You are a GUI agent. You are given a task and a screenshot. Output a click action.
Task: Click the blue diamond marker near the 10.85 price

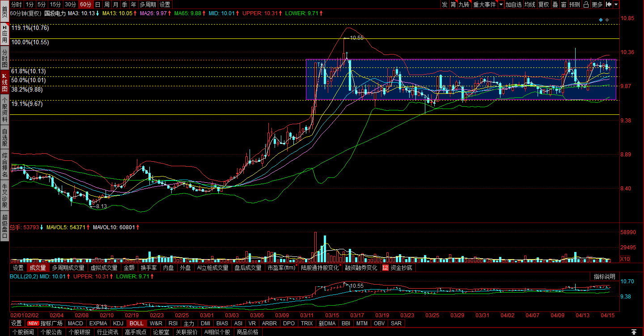(x=601, y=20)
